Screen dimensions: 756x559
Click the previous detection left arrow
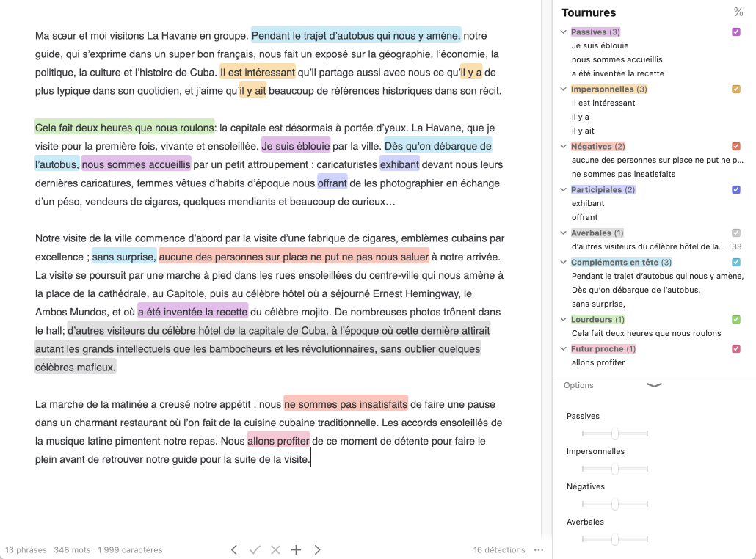tap(234, 549)
